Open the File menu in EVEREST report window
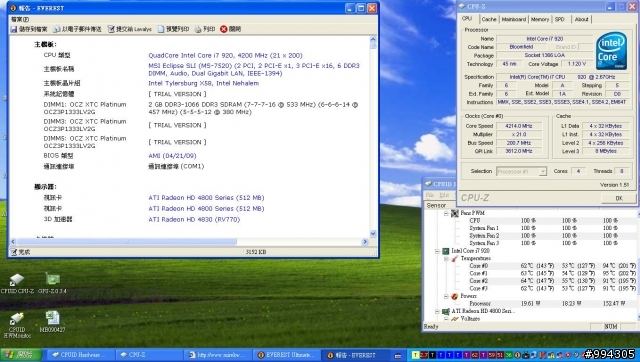The image size is (640, 362). [20, 19]
